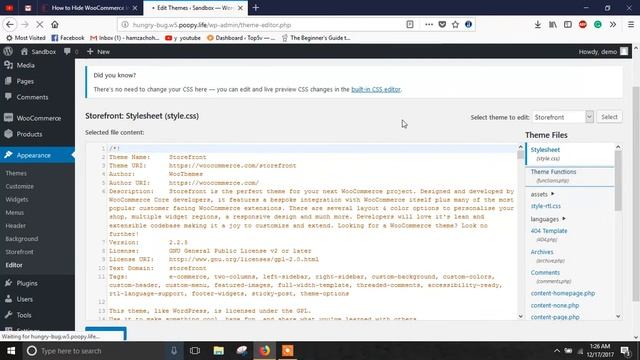Open Select theme to edit dropdown

pyautogui.click(x=562, y=117)
